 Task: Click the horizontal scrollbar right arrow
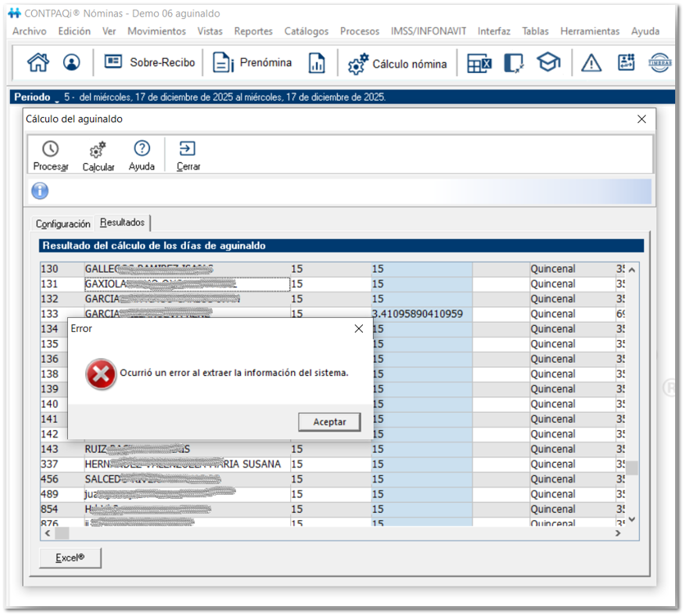click(619, 533)
